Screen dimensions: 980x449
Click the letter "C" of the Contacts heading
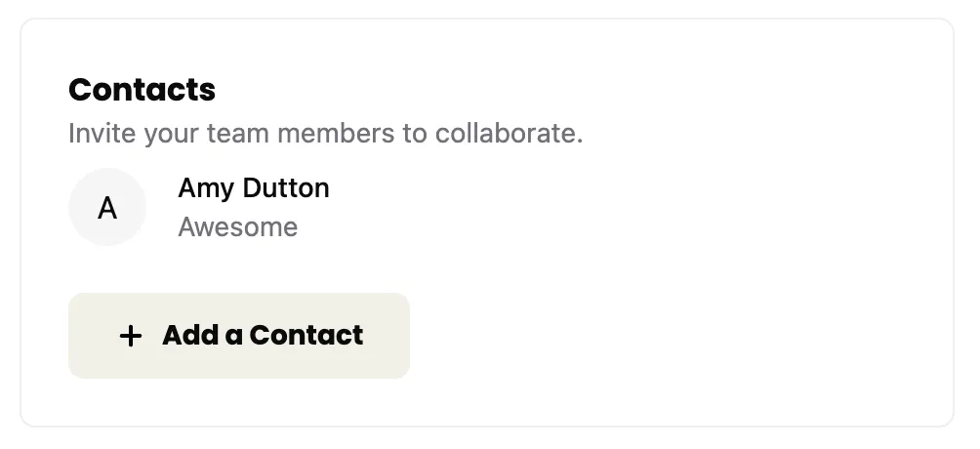[80, 90]
